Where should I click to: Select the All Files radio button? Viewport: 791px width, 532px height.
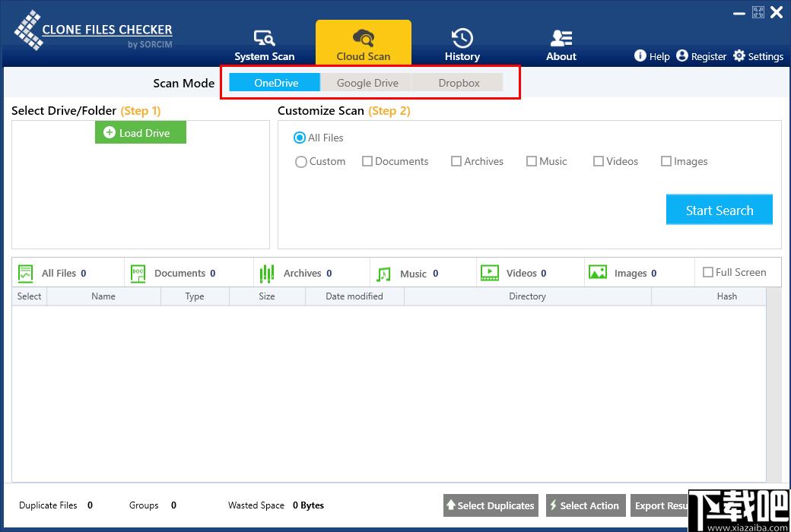click(300, 138)
